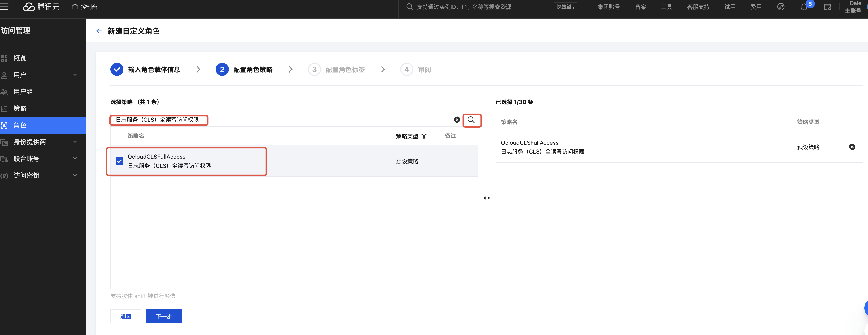
Task: Click the 预设策略 cell in the selected list
Action: pos(808,147)
